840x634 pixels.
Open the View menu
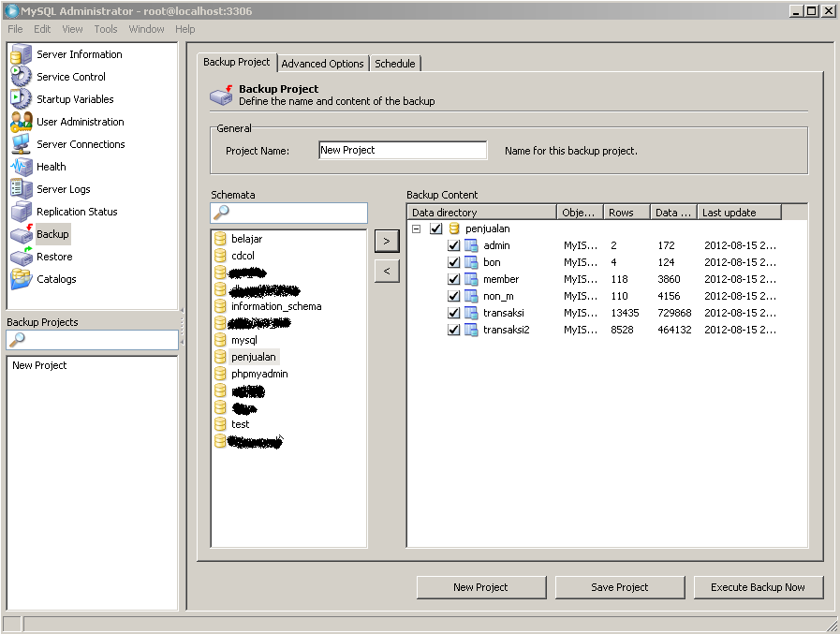coord(72,29)
